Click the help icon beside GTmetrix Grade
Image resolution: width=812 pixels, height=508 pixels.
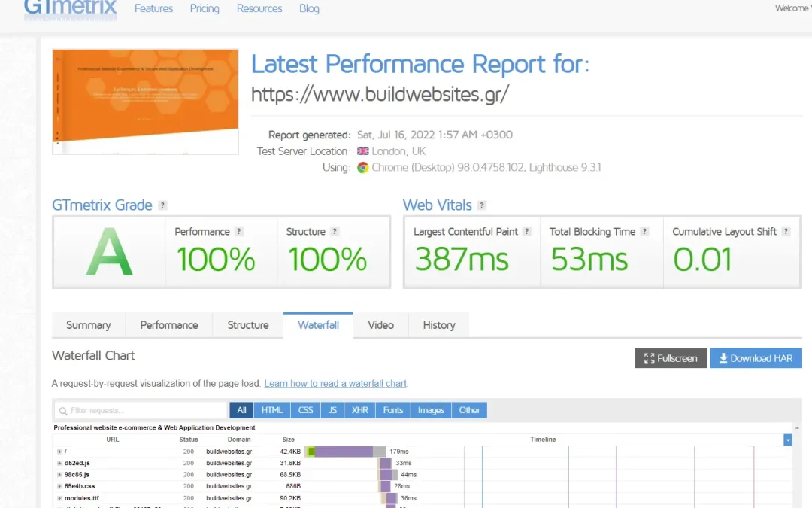(x=162, y=205)
